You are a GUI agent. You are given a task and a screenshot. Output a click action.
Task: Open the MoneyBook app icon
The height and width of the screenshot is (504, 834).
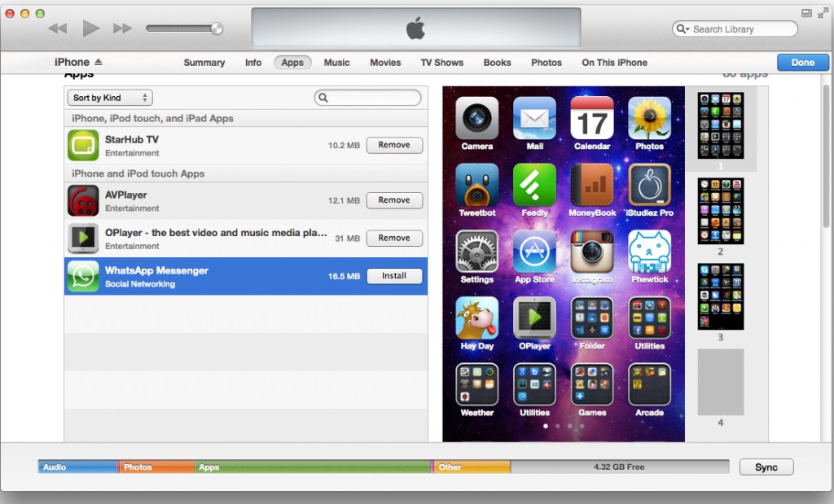pos(592,186)
